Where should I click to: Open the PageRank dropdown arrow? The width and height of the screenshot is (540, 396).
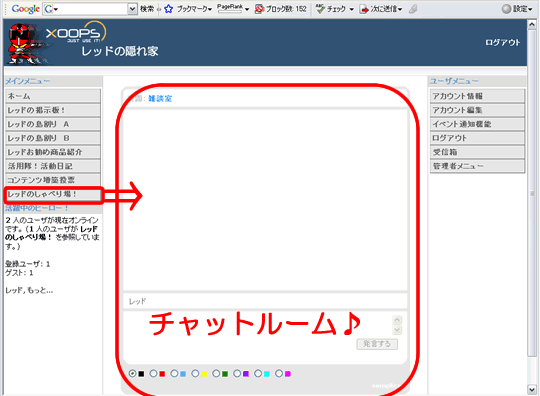point(247,10)
